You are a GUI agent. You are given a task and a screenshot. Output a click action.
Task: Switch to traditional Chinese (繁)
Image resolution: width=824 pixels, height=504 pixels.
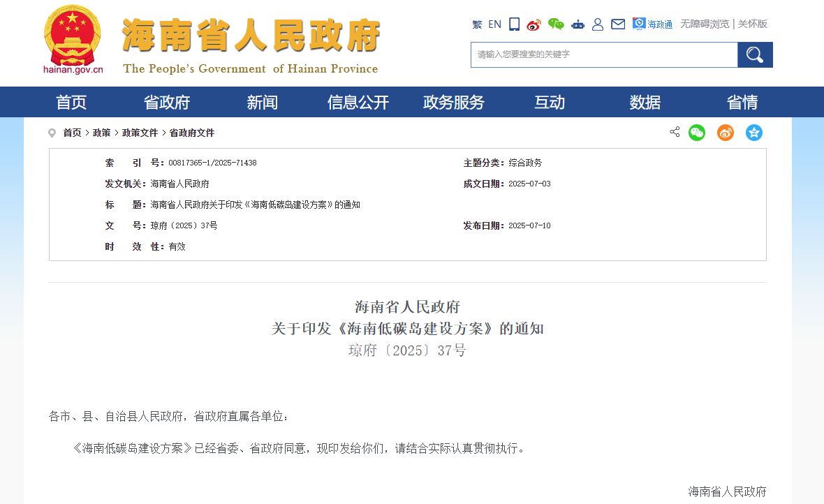477,24
